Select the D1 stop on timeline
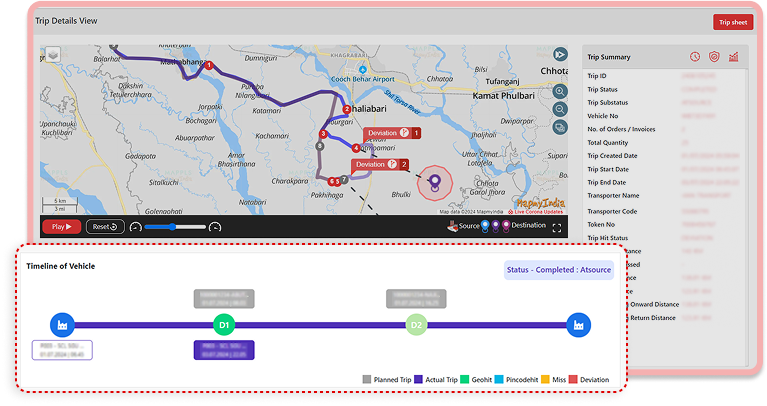This screenshot has height=406, width=767. [225, 324]
